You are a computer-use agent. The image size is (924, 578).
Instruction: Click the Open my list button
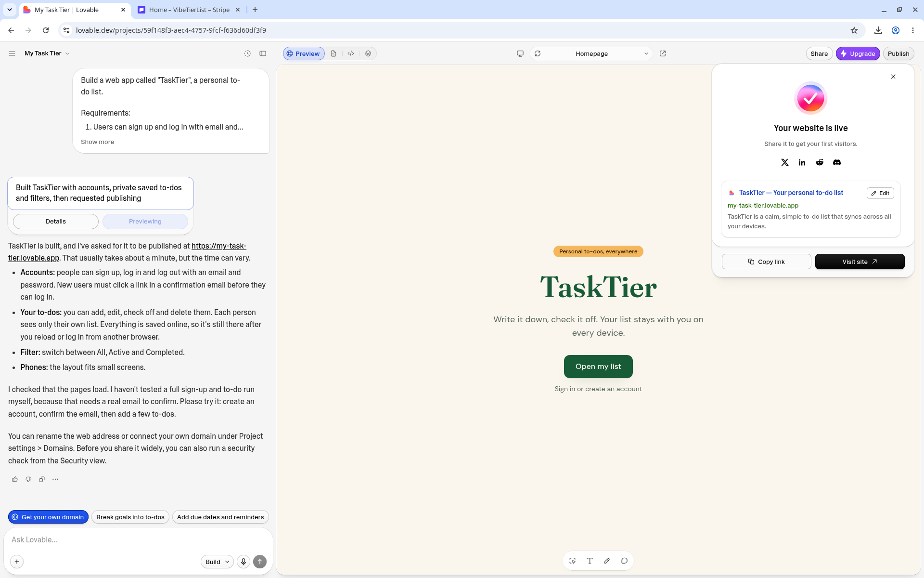tap(598, 367)
